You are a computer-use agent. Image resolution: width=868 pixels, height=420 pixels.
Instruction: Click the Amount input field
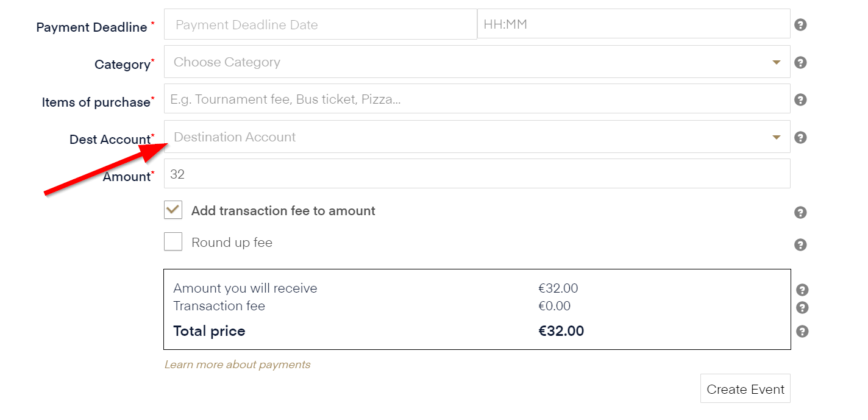[x=477, y=174]
